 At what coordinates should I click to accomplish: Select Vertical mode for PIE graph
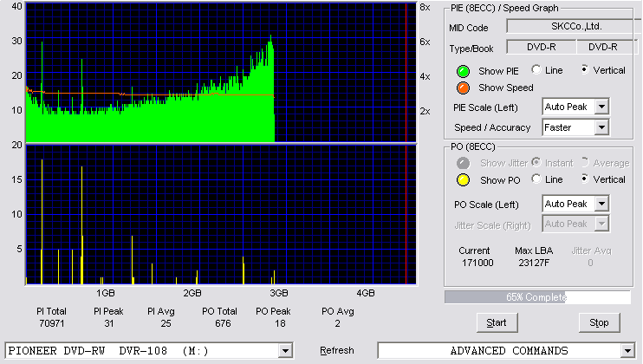coord(584,69)
